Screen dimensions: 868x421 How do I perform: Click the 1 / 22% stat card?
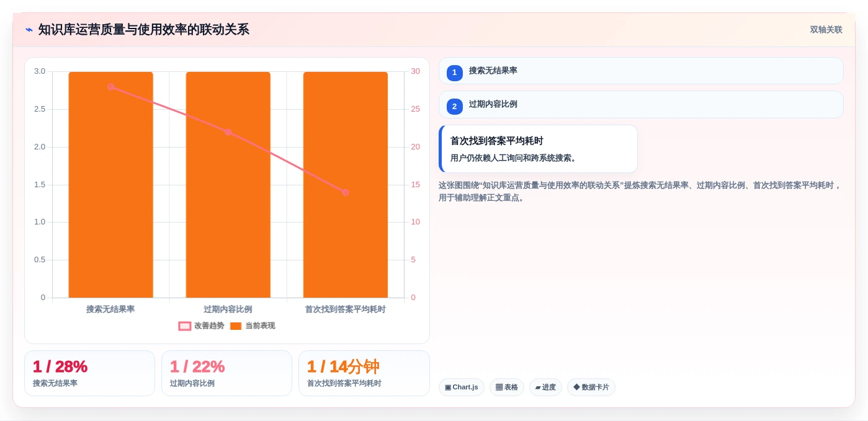226,373
